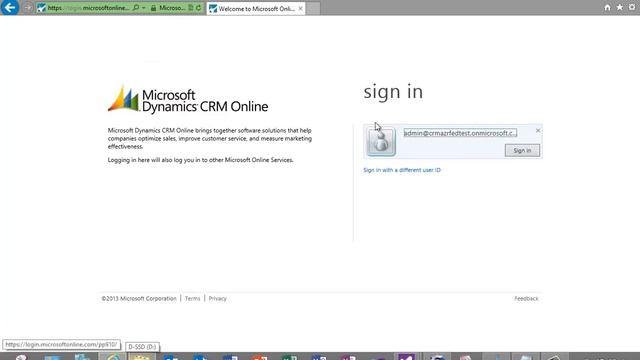Open the browser Tools gear icon
640x360 pixels.
pos(632,7)
